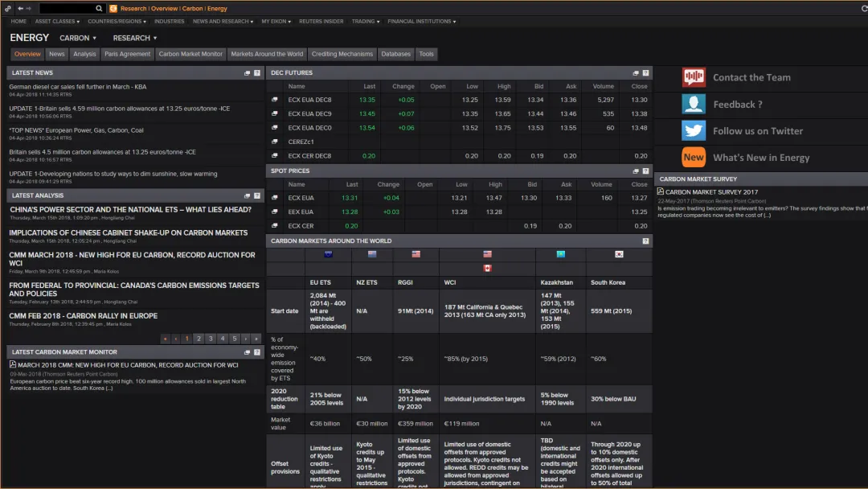868x489 pixels.
Task: Go back using the left arrow
Action: (20, 8)
